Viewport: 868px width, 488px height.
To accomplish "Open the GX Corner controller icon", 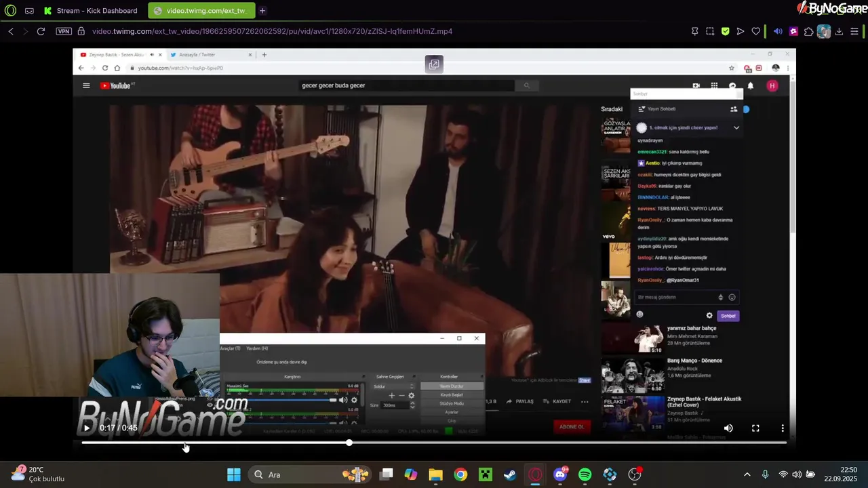I will [x=29, y=11].
